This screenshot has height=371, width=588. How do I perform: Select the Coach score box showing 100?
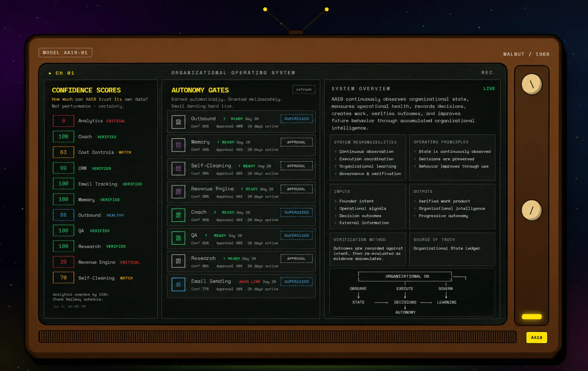63,137
